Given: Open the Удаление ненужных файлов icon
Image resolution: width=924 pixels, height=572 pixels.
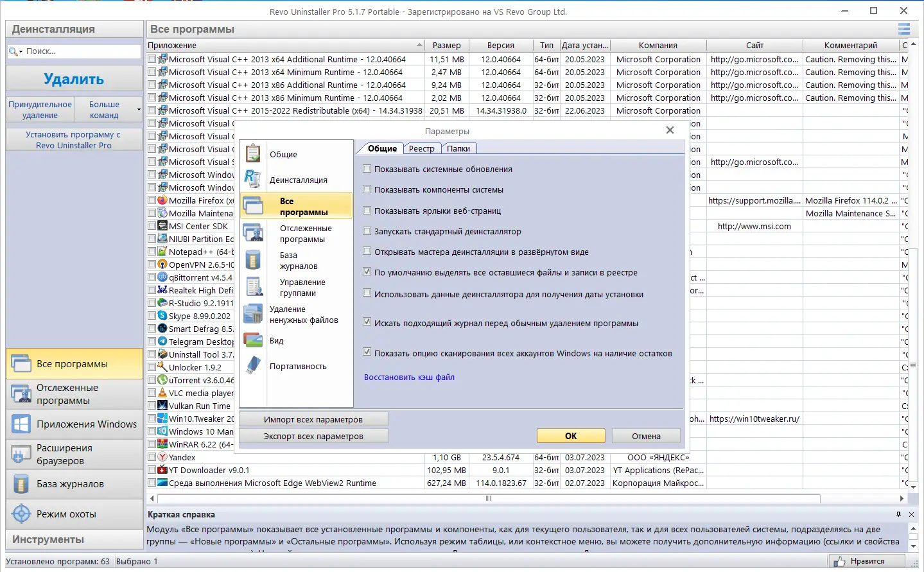Looking at the screenshot, I should point(253,314).
